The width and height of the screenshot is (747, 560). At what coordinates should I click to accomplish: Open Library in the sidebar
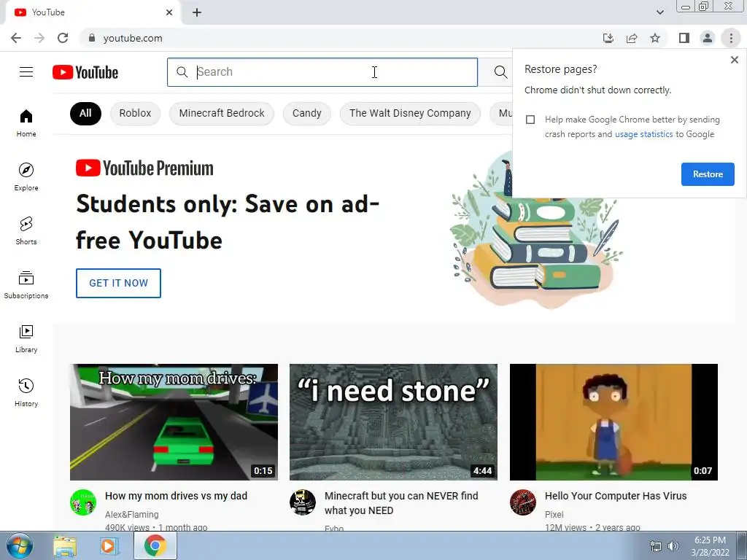pos(26,338)
